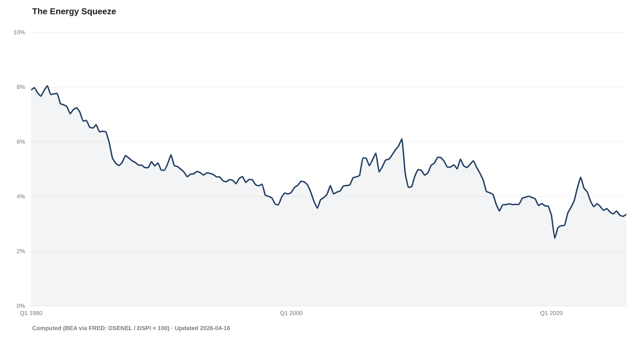Click the rightmost end of the data area
Screen dimensions: 644x338
point(626,215)
